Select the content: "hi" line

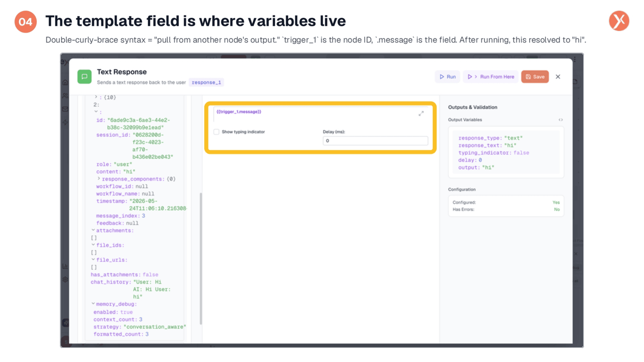click(x=116, y=172)
